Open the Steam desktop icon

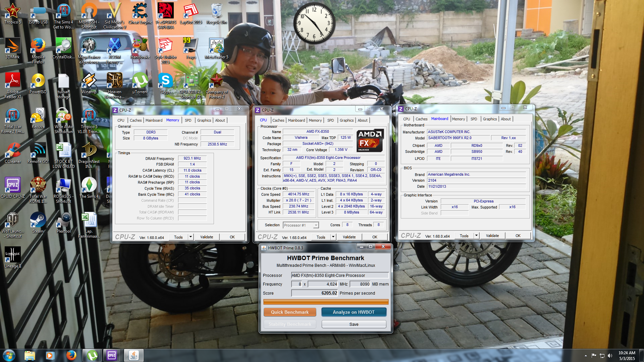(x=38, y=223)
